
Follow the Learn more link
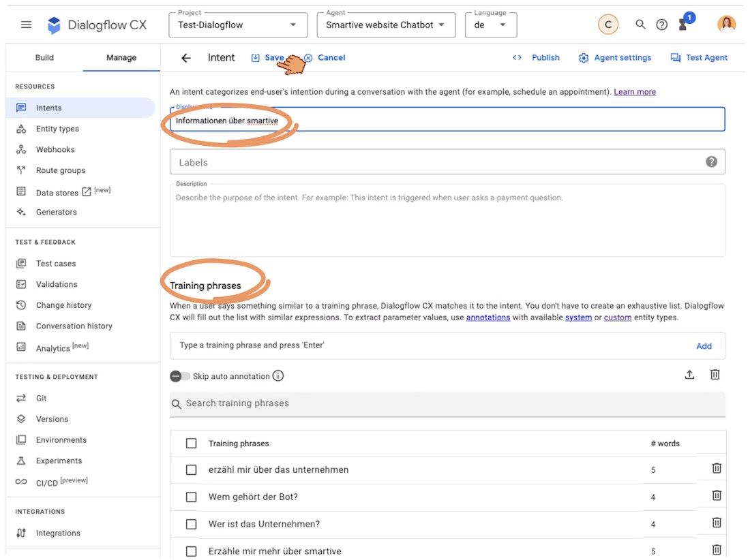[635, 92]
